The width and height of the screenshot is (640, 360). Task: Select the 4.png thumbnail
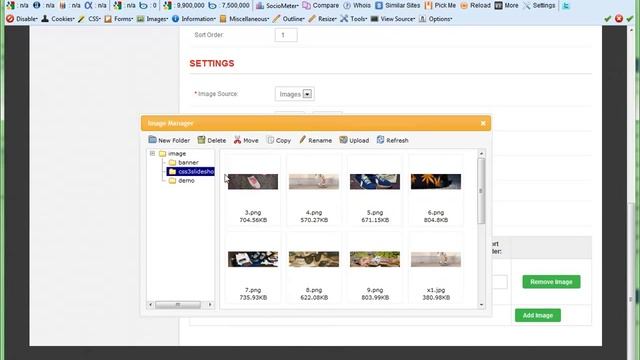314,182
